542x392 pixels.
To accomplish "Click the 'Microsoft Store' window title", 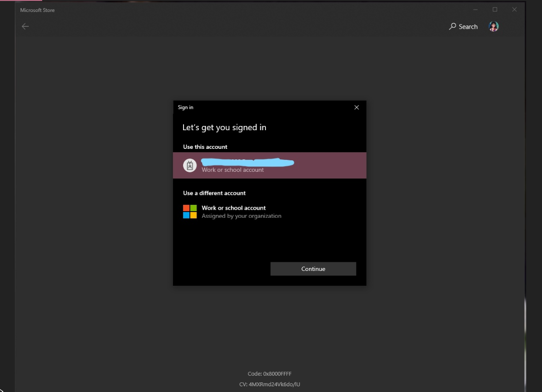I will (37, 10).
